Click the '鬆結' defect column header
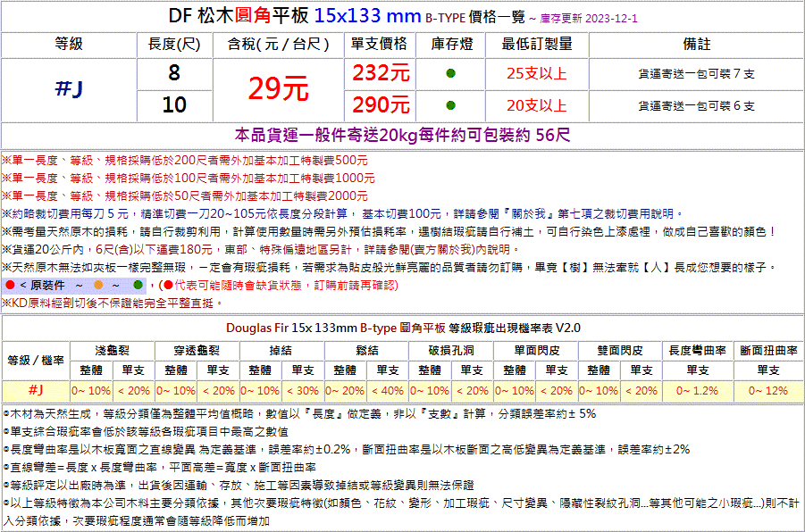This screenshot has height=532, width=805. click(x=366, y=351)
